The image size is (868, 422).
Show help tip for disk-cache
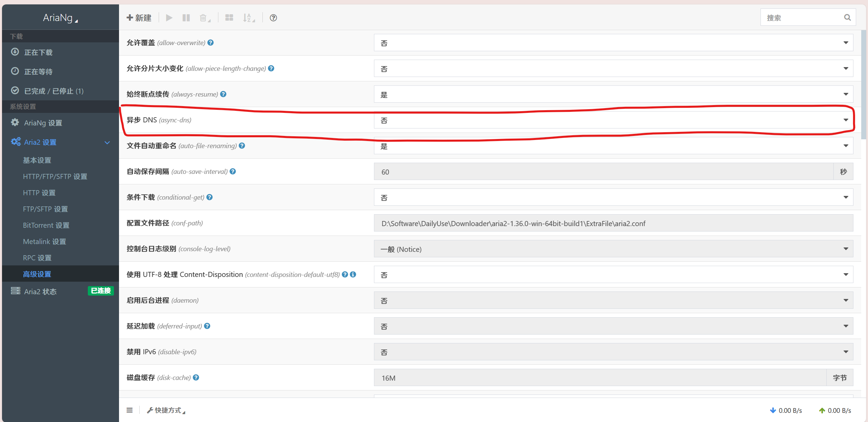coord(196,377)
